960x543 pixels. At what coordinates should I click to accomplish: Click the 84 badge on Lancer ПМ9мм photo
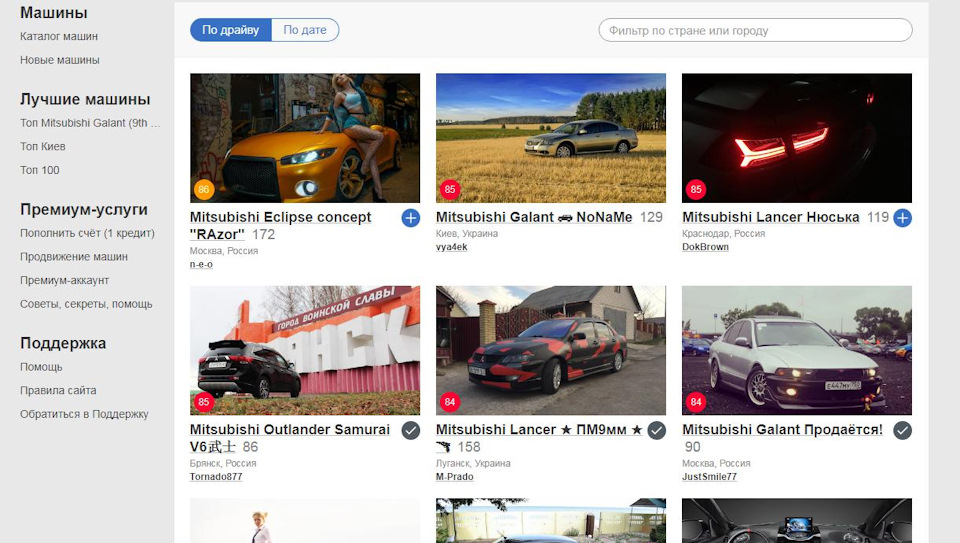450,402
